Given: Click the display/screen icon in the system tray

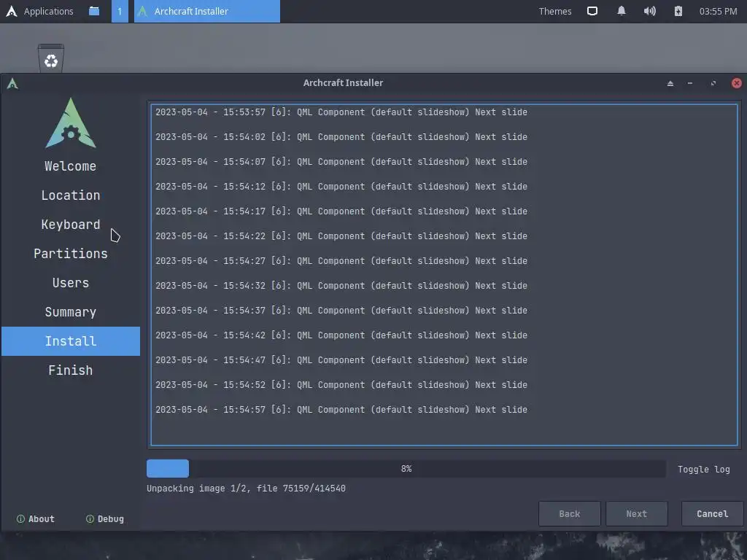Looking at the screenshot, I should pyautogui.click(x=592, y=11).
